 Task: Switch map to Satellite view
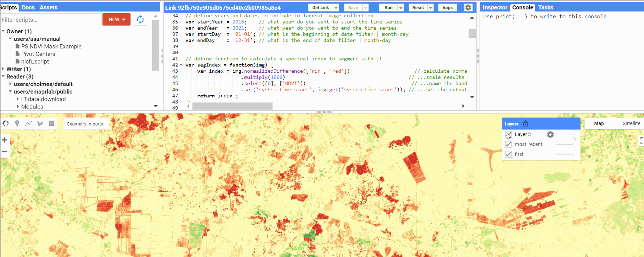(x=631, y=123)
